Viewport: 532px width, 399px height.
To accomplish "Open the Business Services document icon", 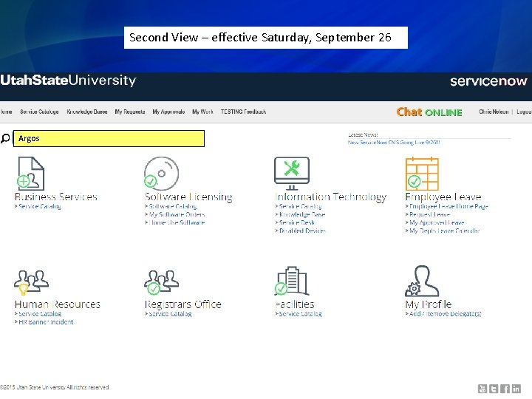I will click(x=30, y=174).
